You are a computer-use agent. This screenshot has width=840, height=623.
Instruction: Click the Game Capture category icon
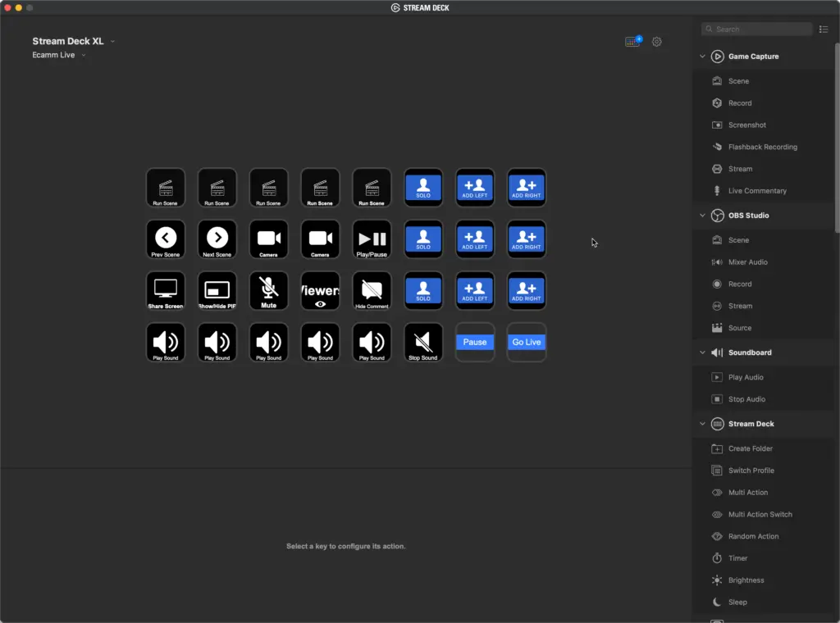pos(717,57)
